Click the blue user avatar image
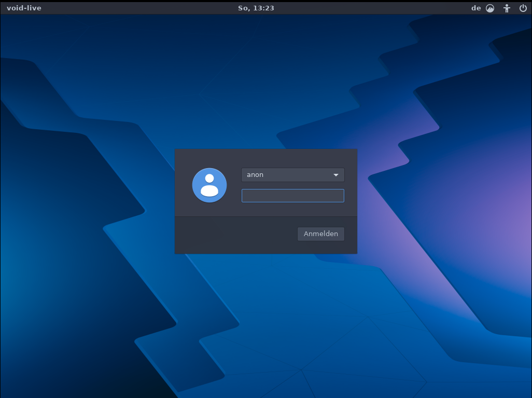Viewport: 532px width, 398px height. [x=209, y=185]
